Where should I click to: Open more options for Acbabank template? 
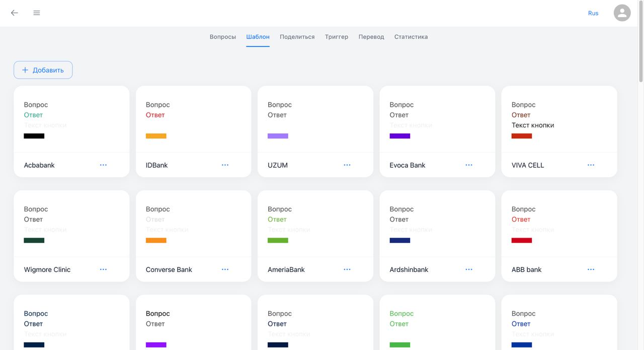(103, 165)
